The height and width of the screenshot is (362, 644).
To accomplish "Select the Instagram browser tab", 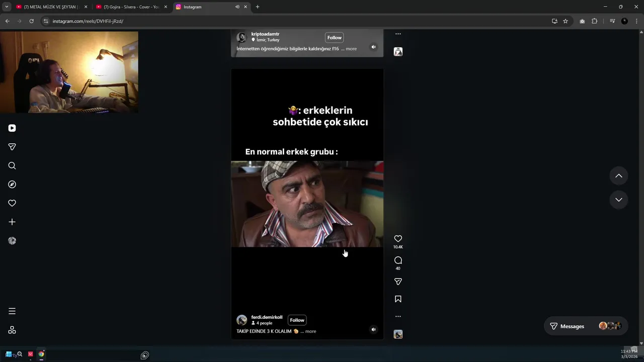I will coord(211,7).
